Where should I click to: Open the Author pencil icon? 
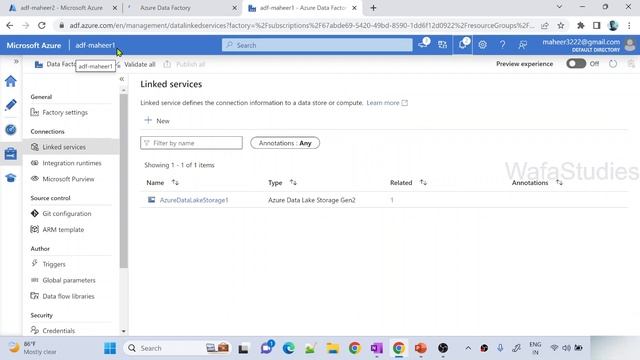click(11, 105)
